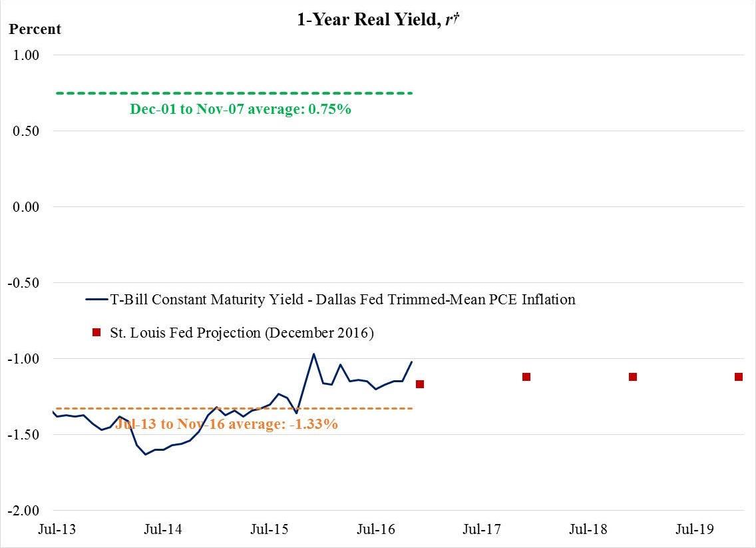The height and width of the screenshot is (548, 756).
Task: Select the orange "Jul-13 to Nov-16 average" label
Action: [x=226, y=423]
